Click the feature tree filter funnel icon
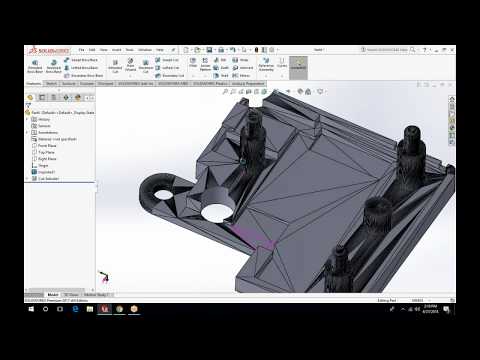 28,105
